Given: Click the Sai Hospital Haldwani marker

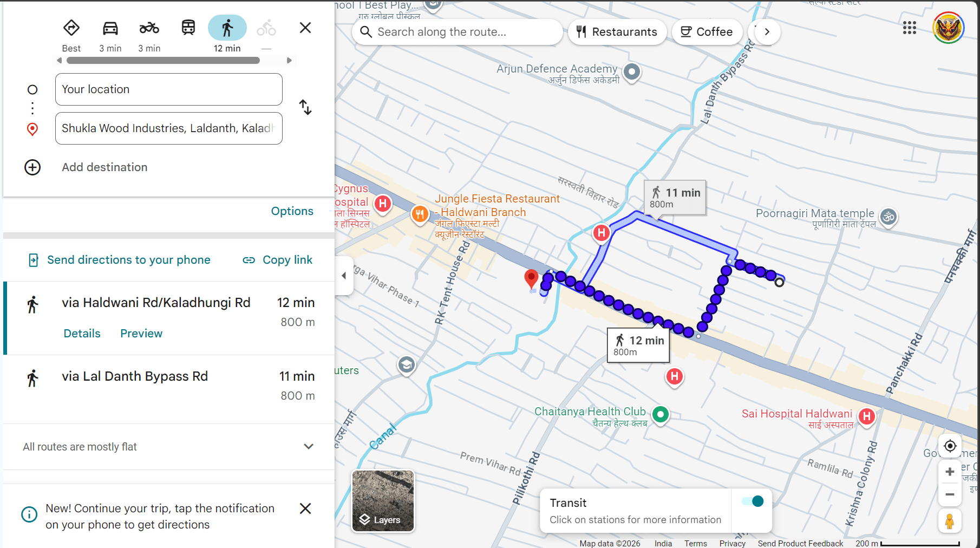Looking at the screenshot, I should coord(867,416).
